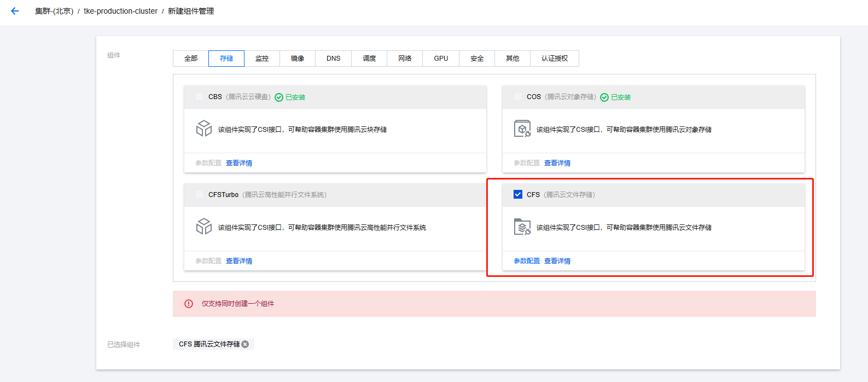Click 新建组件管理 breadcrumb text

(x=191, y=11)
